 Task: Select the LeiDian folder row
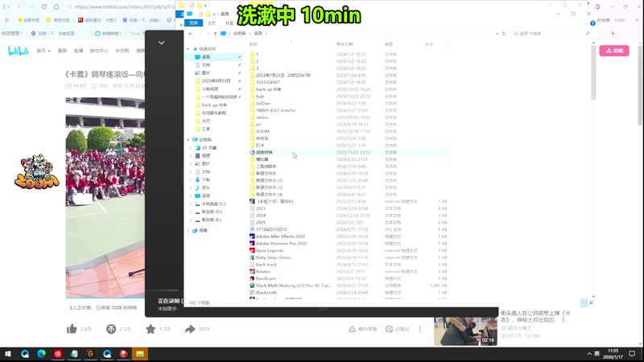(349, 104)
